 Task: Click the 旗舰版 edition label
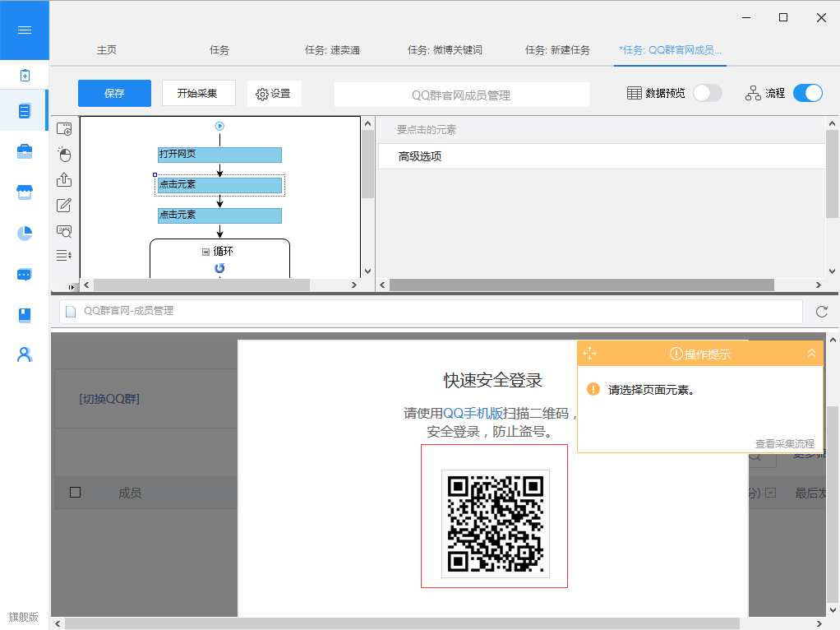point(24,617)
